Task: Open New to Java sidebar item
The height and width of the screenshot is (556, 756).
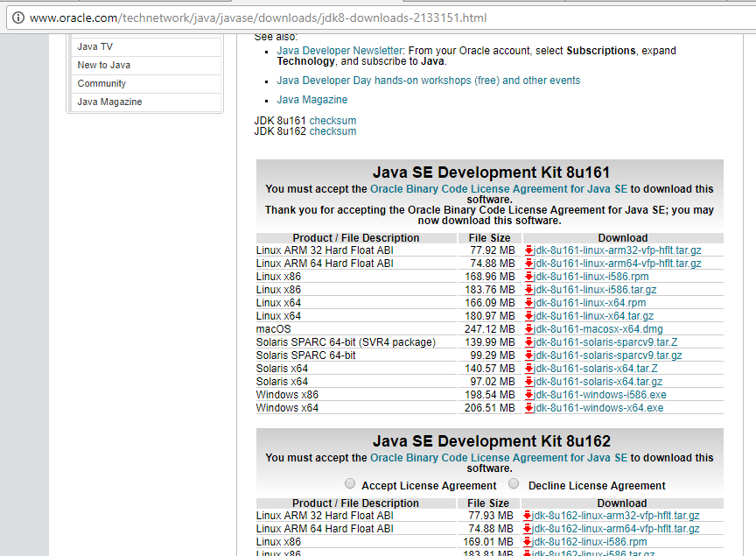Action: (145, 65)
